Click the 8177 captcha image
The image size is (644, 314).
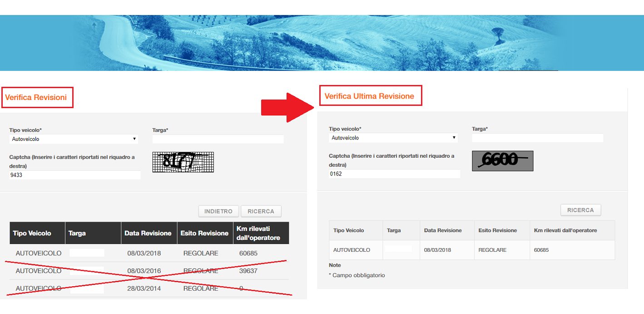pyautogui.click(x=183, y=162)
